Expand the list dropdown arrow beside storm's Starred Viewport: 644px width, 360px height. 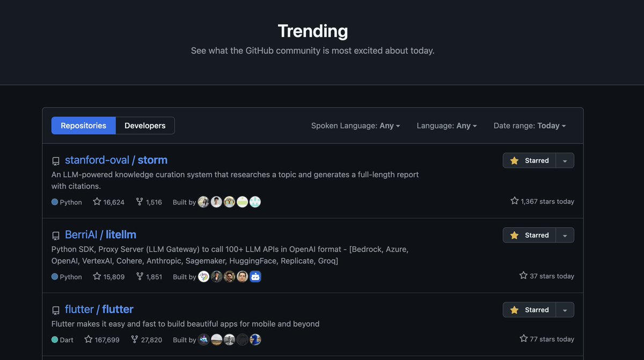(565, 160)
